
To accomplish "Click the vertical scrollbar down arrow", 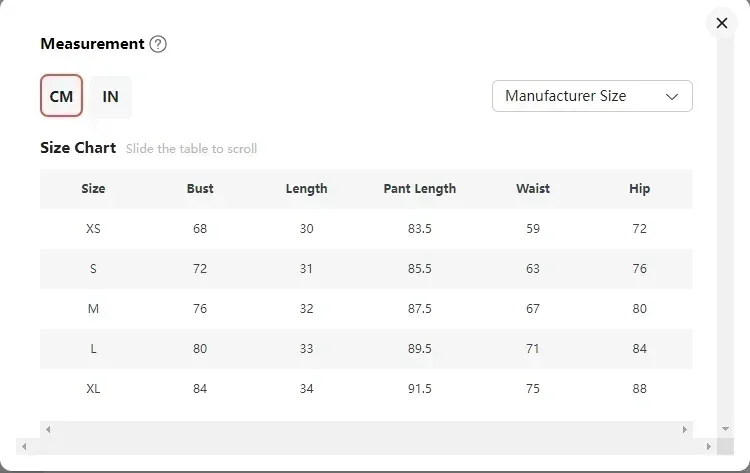I will 725,429.
